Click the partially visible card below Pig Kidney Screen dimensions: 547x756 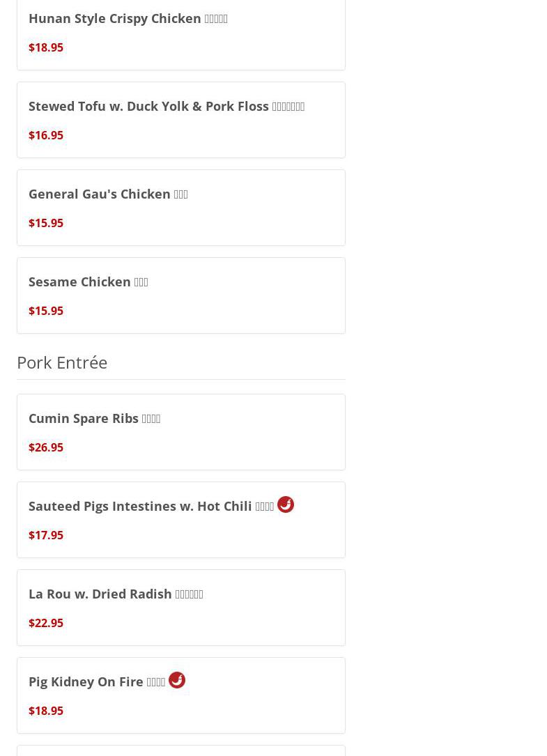181,750
